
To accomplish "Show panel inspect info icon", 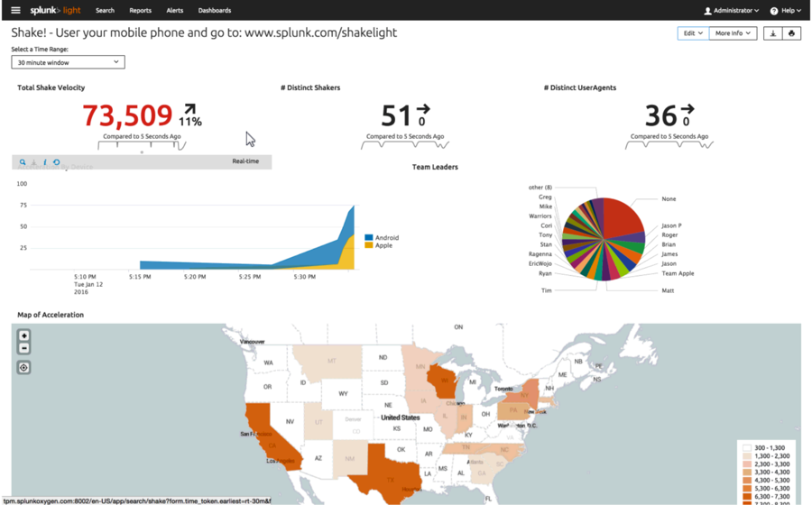I will pyautogui.click(x=44, y=162).
